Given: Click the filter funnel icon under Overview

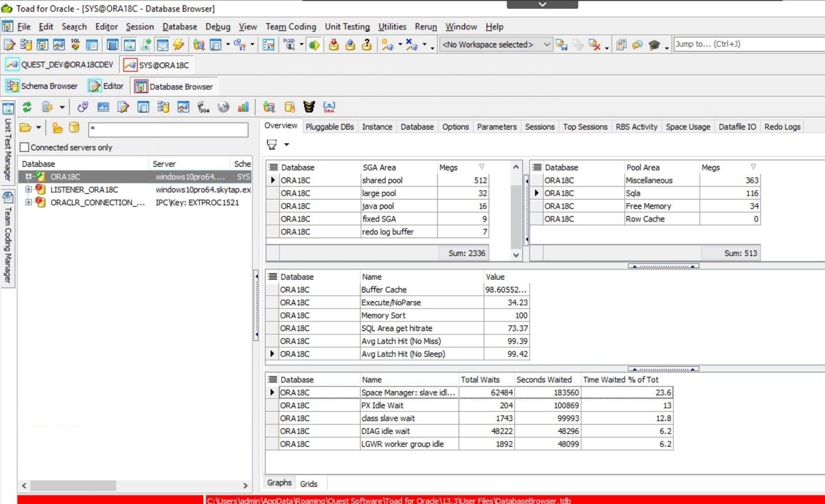Looking at the screenshot, I should click(x=271, y=144).
